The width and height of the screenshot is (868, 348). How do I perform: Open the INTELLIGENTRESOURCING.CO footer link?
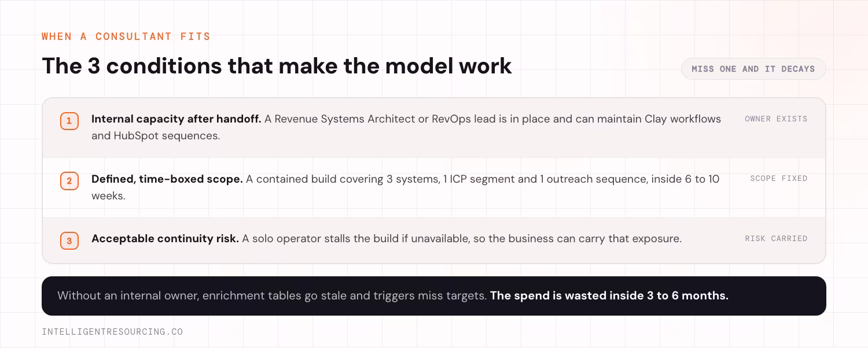tap(112, 332)
